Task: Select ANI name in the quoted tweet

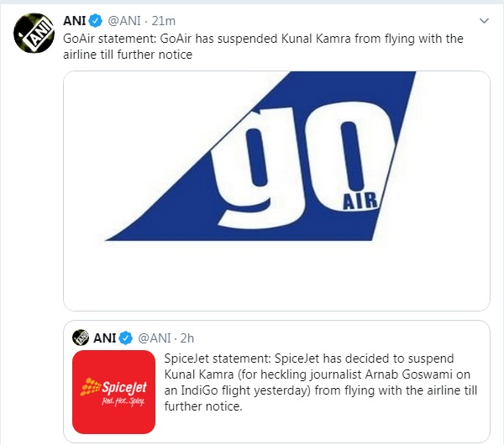Action: coord(105,338)
